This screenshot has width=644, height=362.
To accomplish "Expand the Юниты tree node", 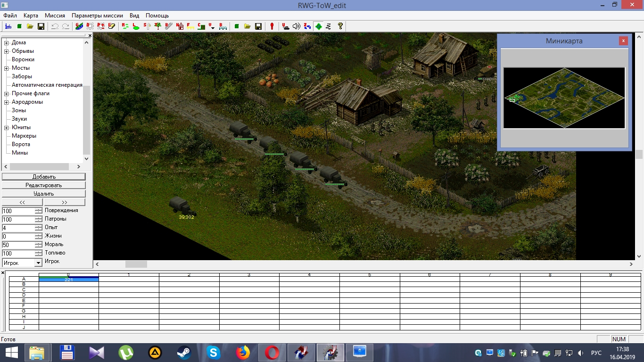I will click(7, 127).
